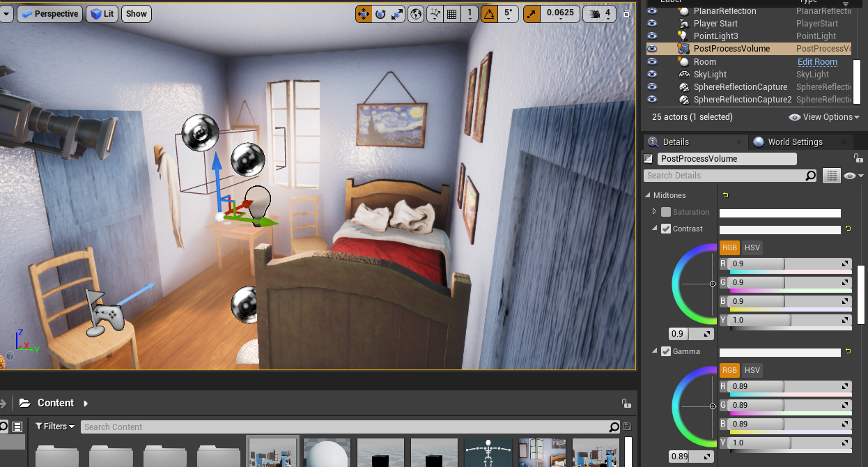Click the save search icon beside Search Content
Viewport: 868px width, 467px height.
tap(628, 427)
